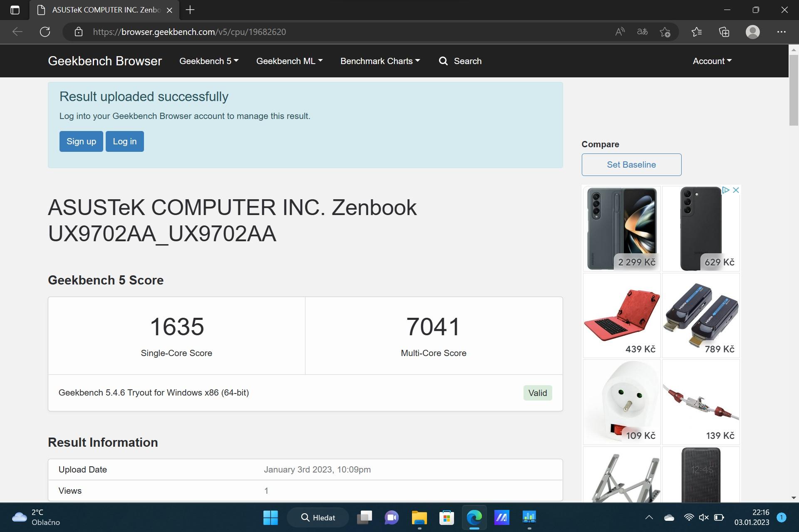Image resolution: width=799 pixels, height=532 pixels.
Task: Open the translate page icon
Action: [643, 32]
